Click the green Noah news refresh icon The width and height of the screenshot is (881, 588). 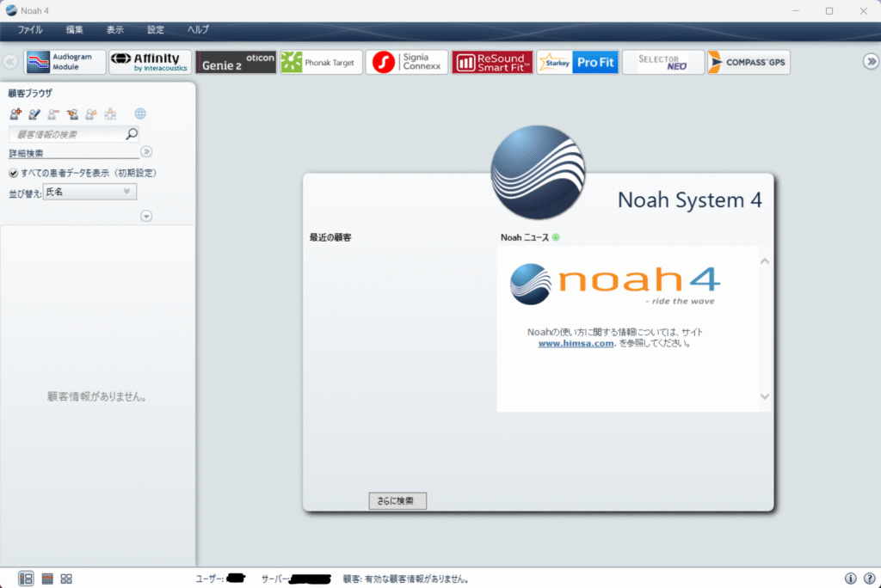pyautogui.click(x=556, y=237)
